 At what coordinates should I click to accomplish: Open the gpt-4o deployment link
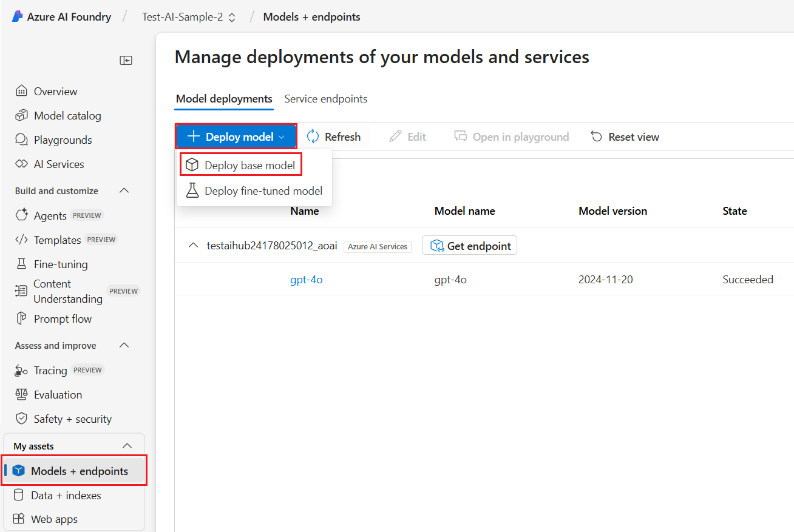point(307,280)
